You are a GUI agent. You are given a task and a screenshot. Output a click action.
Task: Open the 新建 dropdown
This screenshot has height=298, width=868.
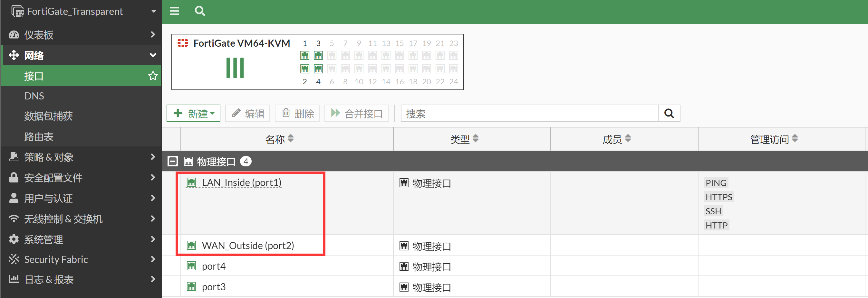click(193, 114)
